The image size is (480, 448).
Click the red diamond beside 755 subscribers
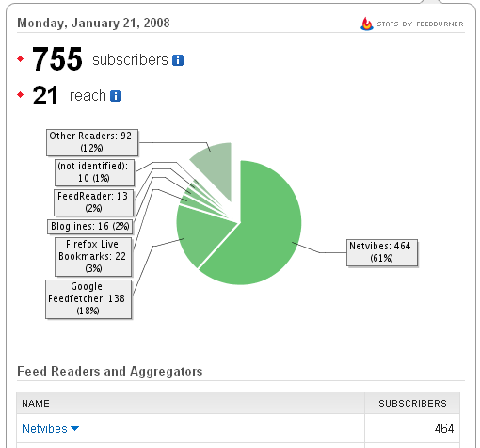tap(21, 58)
